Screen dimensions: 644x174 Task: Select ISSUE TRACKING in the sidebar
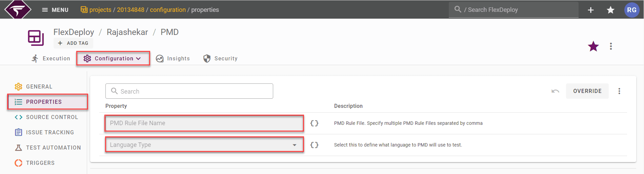click(x=45, y=132)
